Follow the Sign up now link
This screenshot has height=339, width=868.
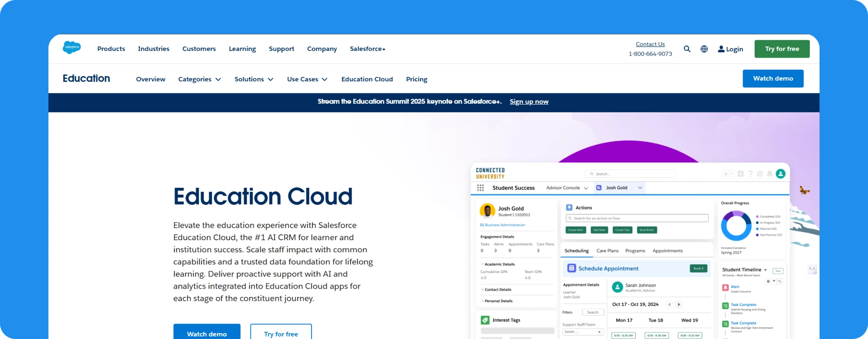(529, 102)
